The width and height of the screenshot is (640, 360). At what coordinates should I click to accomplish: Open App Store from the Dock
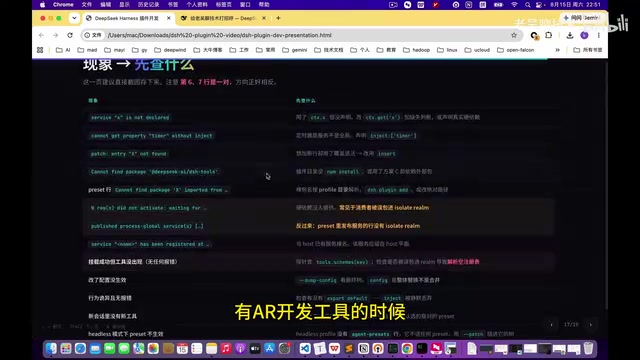(269, 349)
